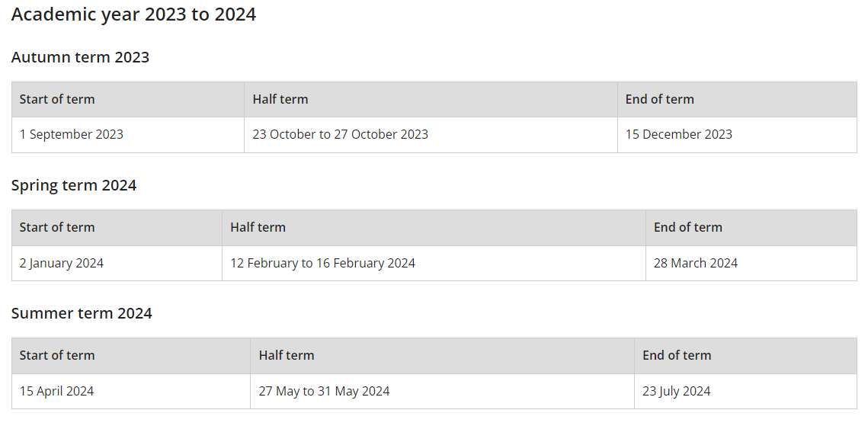Click "Start of term" header in Autumn table

[x=57, y=100]
